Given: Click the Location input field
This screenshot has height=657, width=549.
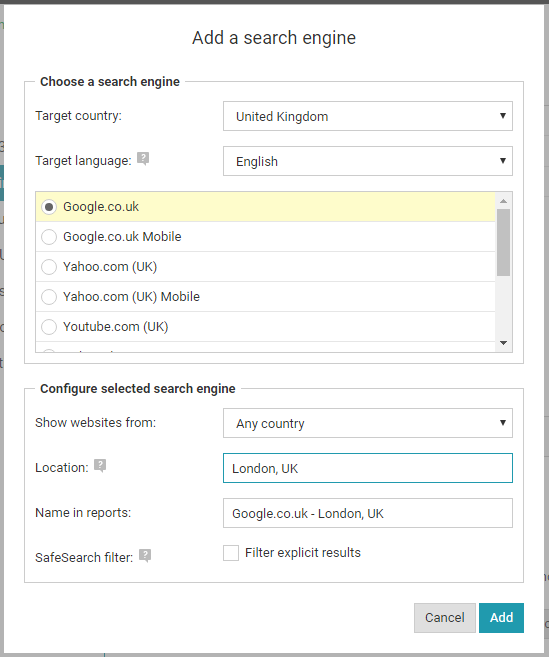Looking at the screenshot, I should [368, 468].
